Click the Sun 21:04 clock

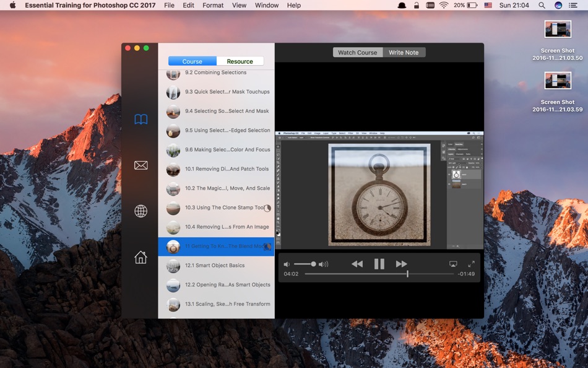pyautogui.click(x=514, y=5)
